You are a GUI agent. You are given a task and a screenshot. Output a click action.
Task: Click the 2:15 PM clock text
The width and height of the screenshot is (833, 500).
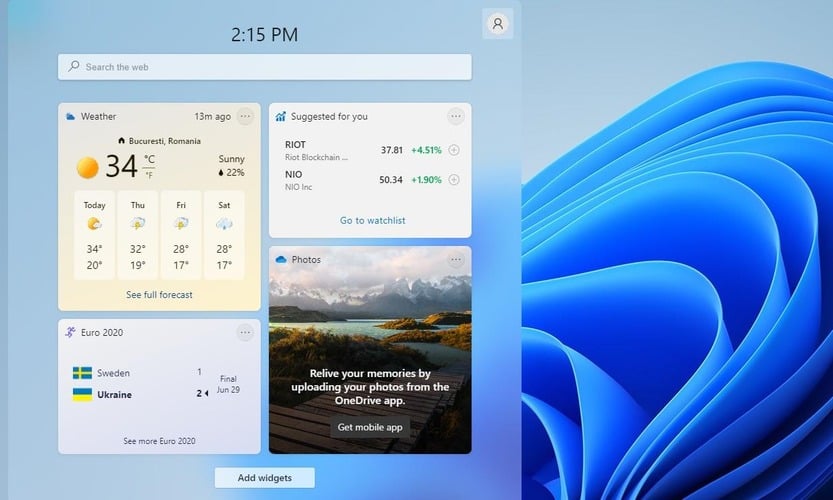(265, 35)
